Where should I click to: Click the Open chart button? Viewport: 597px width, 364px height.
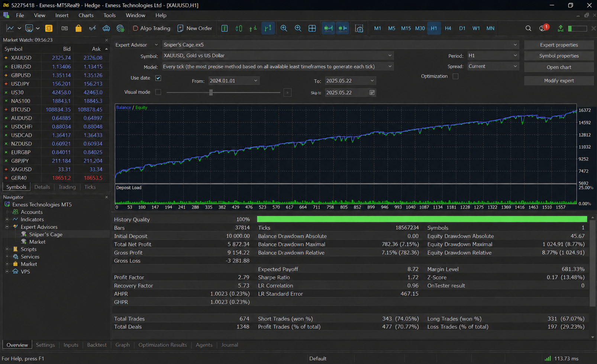[559, 67]
